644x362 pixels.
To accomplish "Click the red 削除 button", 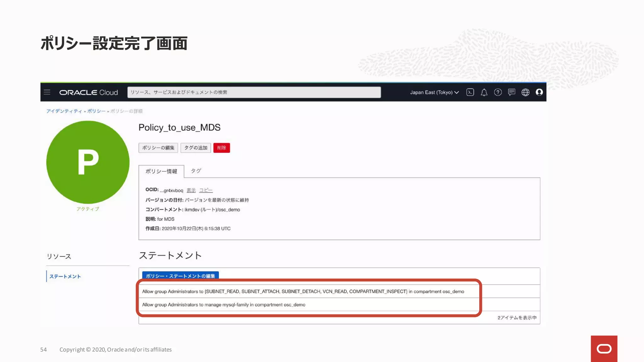I will click(x=222, y=148).
